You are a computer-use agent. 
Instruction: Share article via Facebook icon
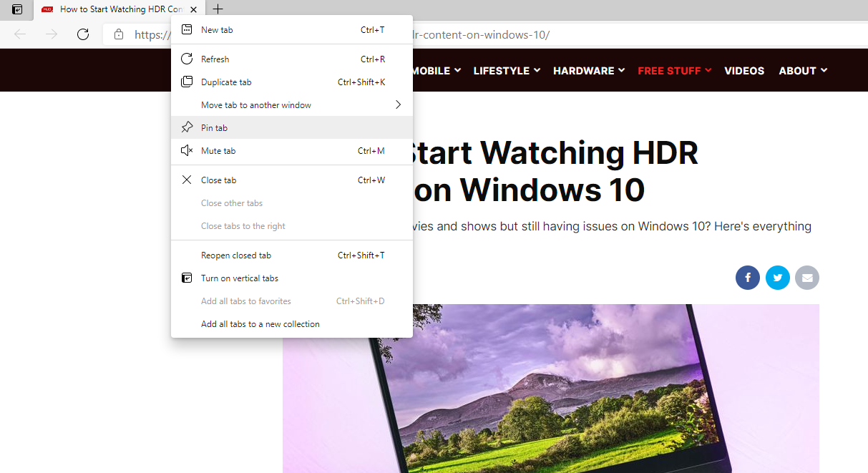(x=747, y=278)
